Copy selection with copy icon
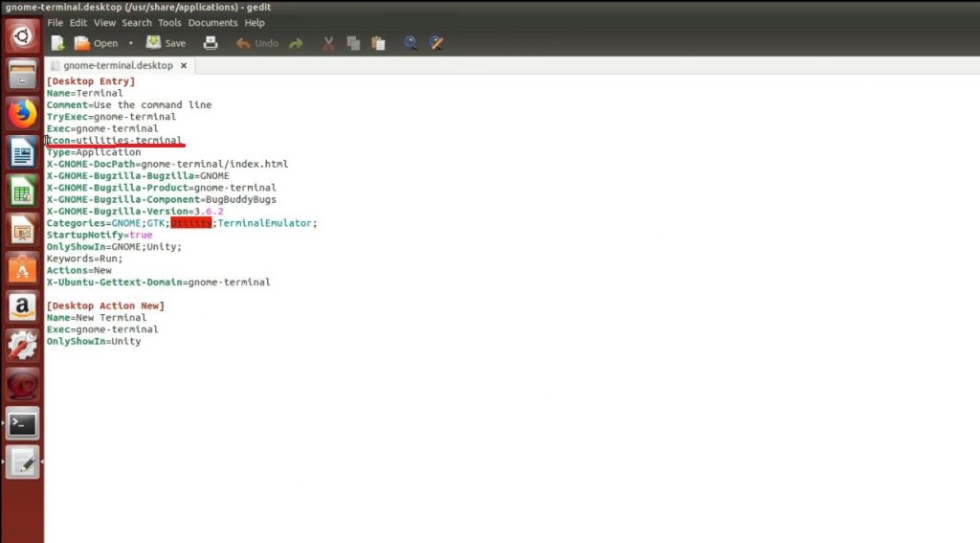This screenshot has height=543, width=980. coord(353,43)
